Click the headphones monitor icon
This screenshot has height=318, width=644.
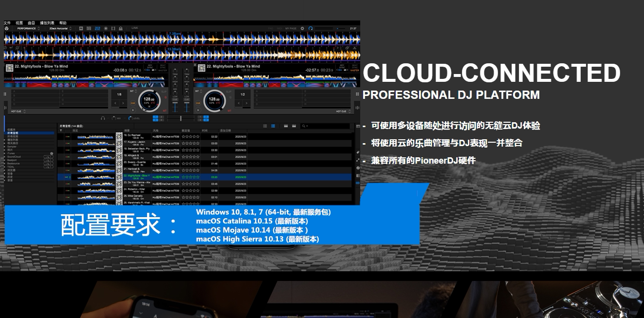(x=103, y=118)
